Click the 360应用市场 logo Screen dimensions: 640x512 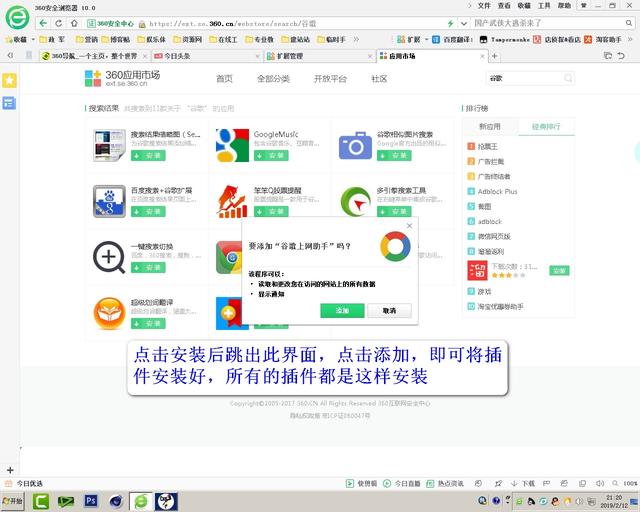click(x=122, y=78)
